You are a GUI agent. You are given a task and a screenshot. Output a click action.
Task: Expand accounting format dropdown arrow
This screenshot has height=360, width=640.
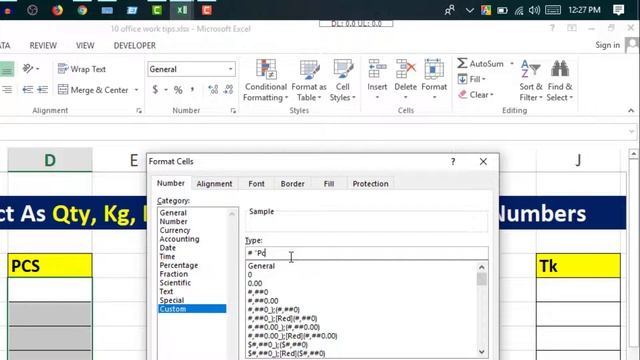pyautogui.click(x=166, y=90)
